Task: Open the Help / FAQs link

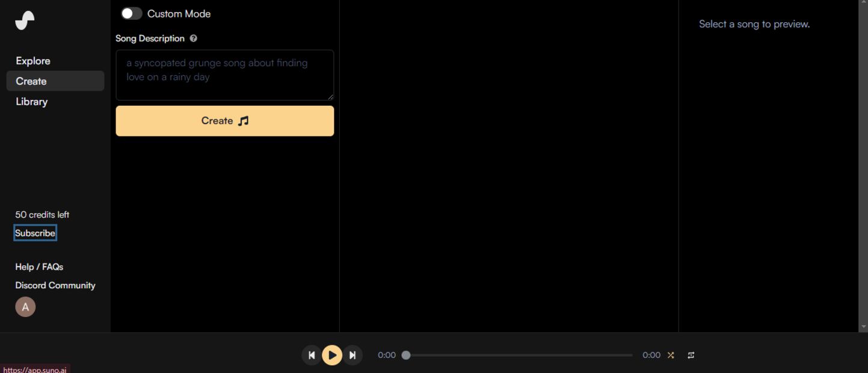Action: pyautogui.click(x=39, y=267)
